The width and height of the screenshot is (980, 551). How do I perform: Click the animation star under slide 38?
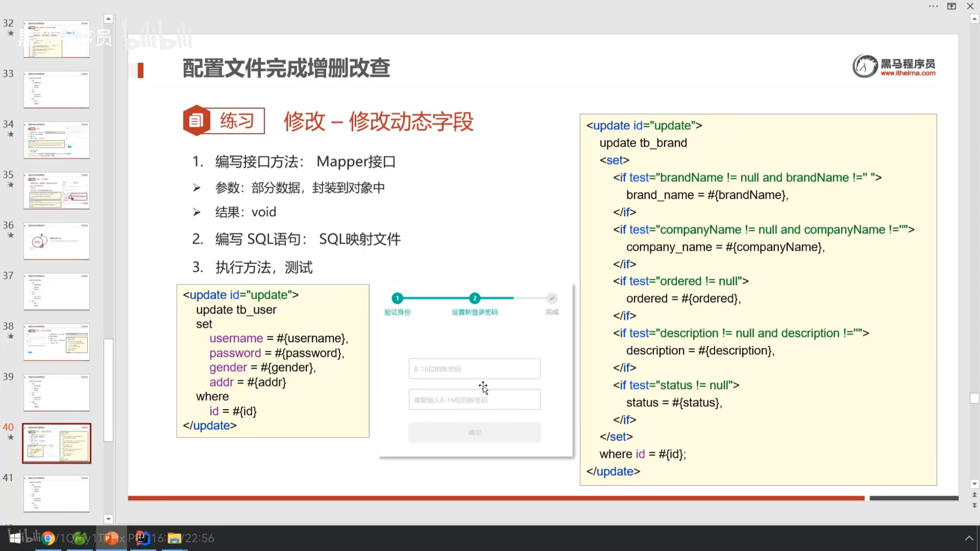pyautogui.click(x=11, y=336)
